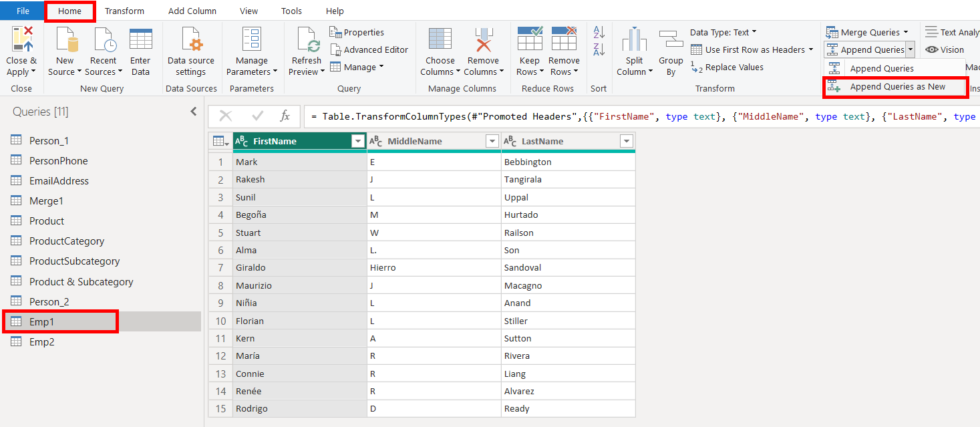Cancel formula edit with the X icon
The image size is (980, 427).
pyautogui.click(x=226, y=116)
